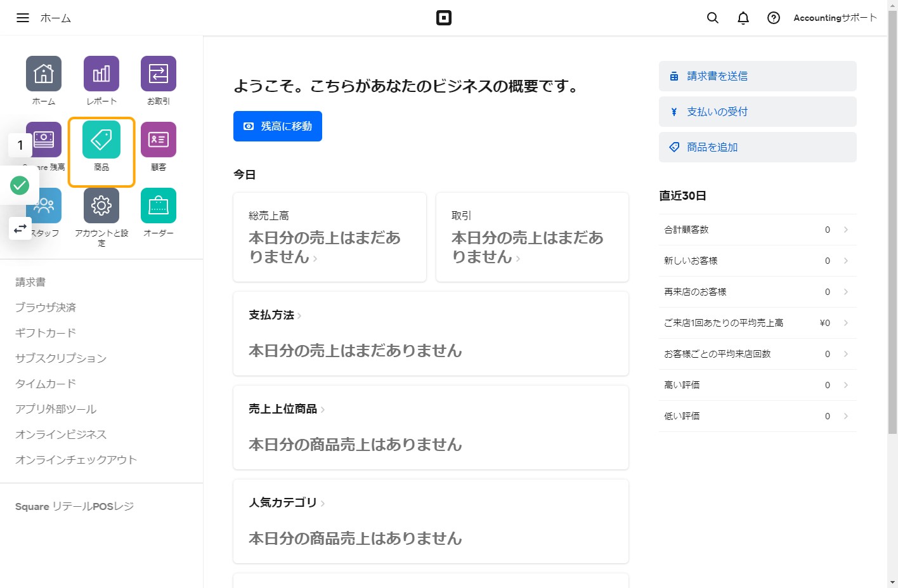
Task: Open the ご来店1回あたりの平均売上高 row chevron
Action: click(x=846, y=323)
